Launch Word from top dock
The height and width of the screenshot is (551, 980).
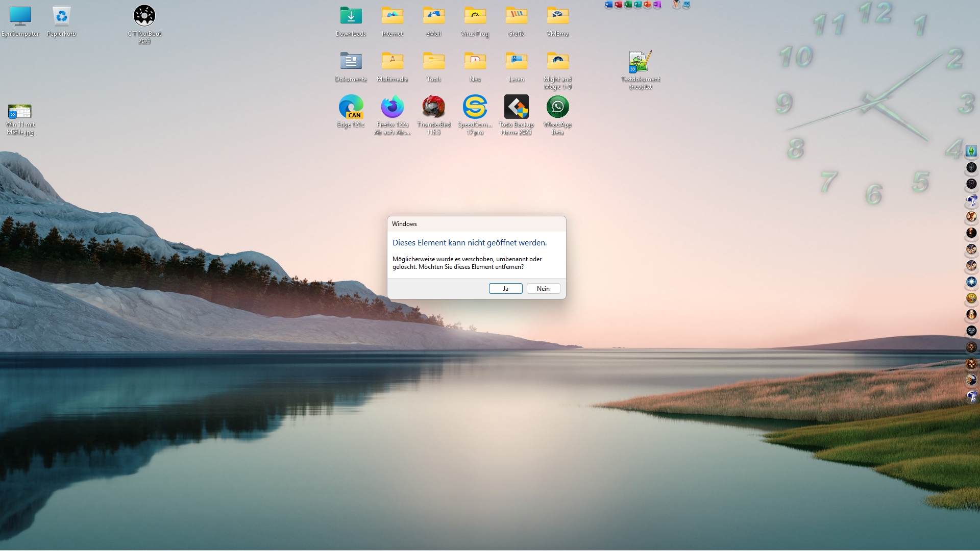click(608, 4)
